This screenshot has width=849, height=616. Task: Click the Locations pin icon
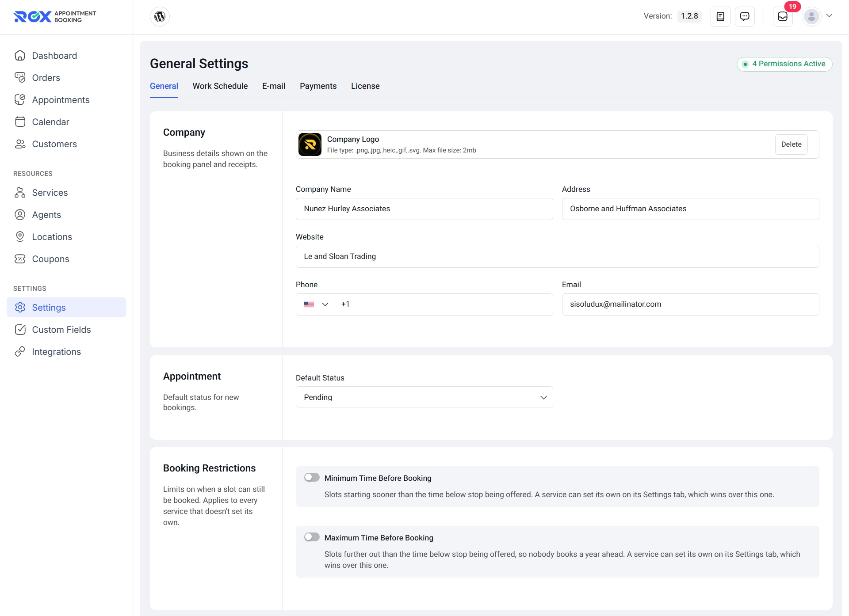click(20, 237)
